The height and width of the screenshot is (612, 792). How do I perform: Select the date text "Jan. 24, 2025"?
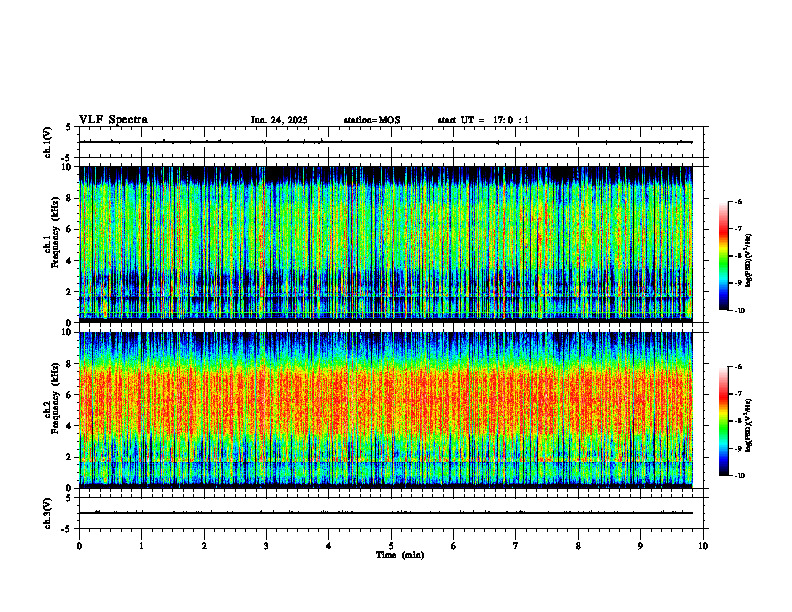(x=279, y=120)
